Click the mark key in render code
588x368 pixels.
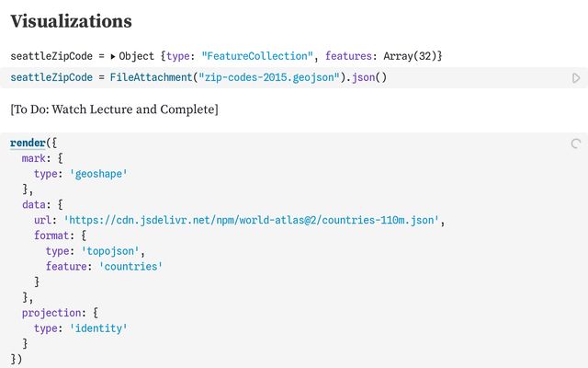(x=36, y=157)
